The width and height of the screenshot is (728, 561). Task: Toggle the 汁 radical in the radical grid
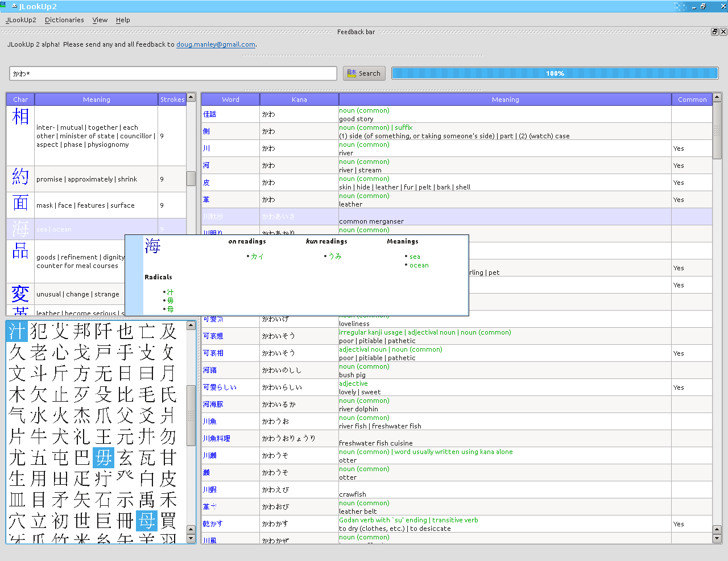pyautogui.click(x=17, y=331)
